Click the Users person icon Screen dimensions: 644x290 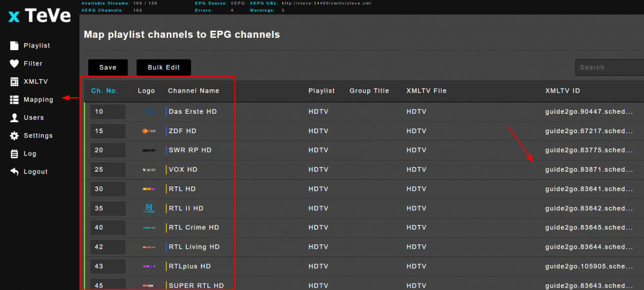(14, 118)
